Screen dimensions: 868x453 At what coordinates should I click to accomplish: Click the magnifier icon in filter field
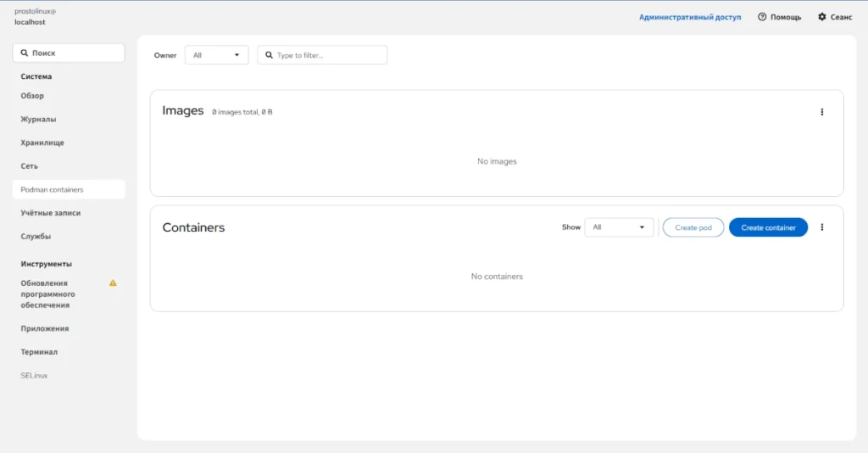pyautogui.click(x=269, y=55)
